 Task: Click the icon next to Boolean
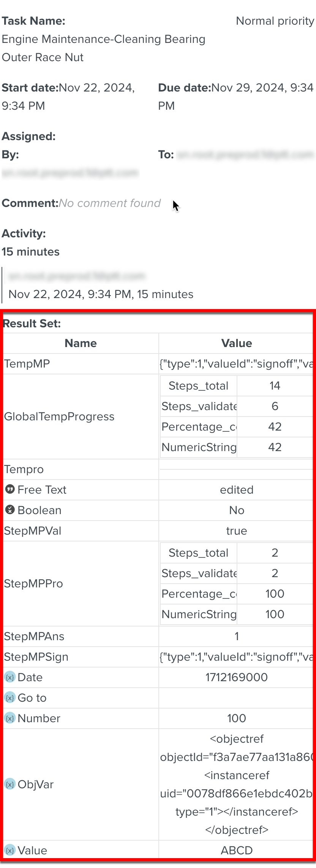tap(10, 510)
